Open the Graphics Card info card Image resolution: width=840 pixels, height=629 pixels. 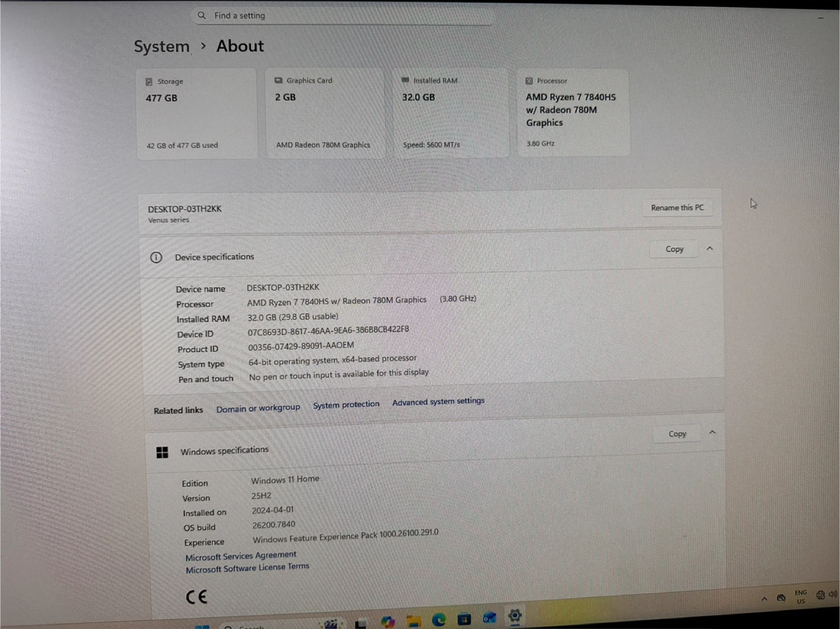tap(325, 113)
